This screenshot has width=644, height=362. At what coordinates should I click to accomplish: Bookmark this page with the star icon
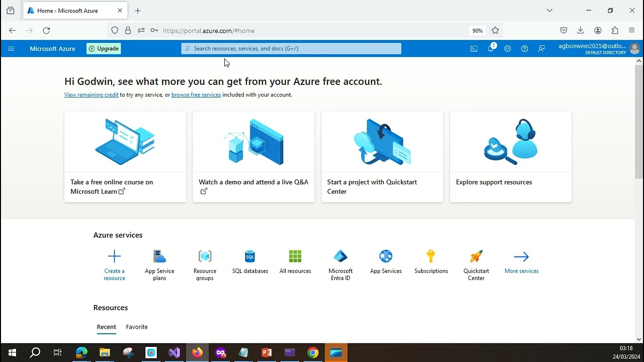pos(495,31)
